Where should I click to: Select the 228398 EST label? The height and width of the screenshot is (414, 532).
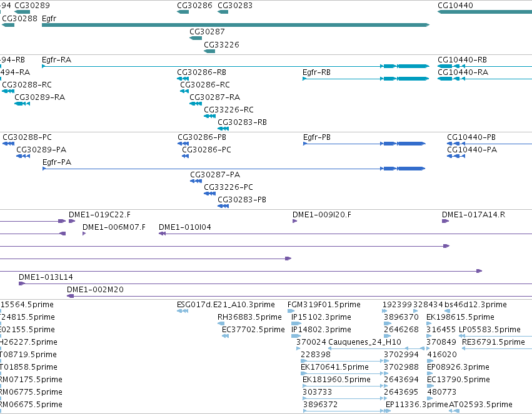pyautogui.click(x=316, y=355)
